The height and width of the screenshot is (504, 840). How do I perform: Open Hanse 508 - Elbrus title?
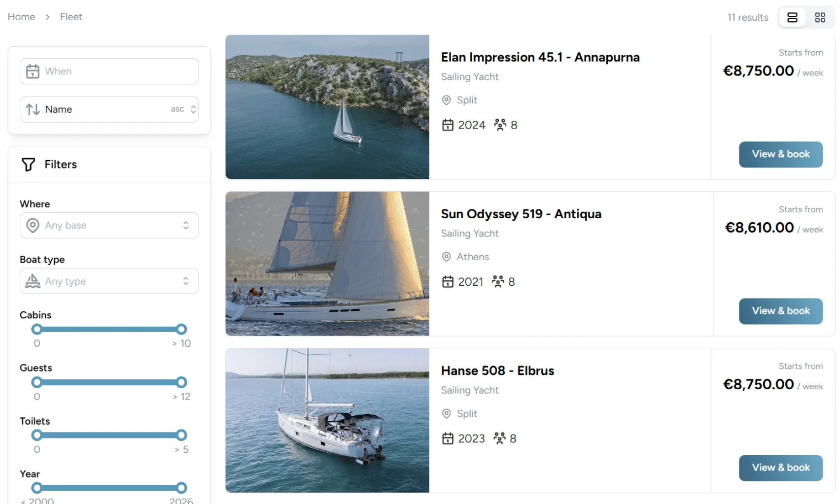pos(497,370)
